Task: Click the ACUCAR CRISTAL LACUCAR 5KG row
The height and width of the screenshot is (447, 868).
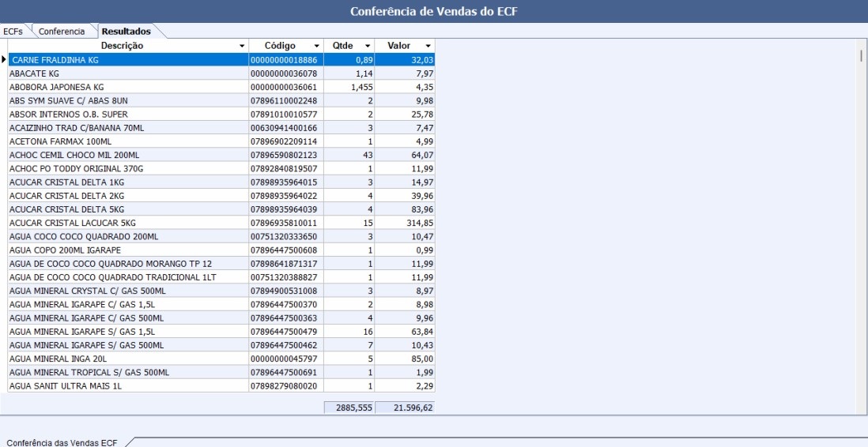Action: (x=126, y=223)
